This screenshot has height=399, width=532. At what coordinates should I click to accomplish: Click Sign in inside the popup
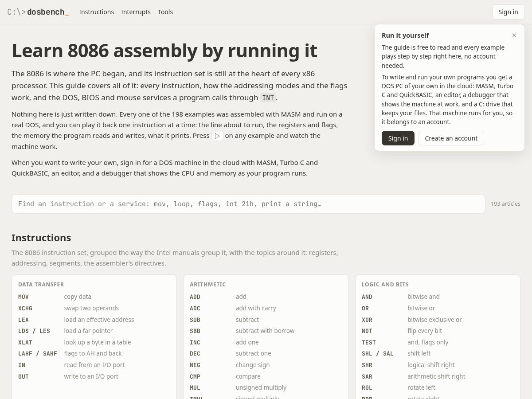click(398, 138)
